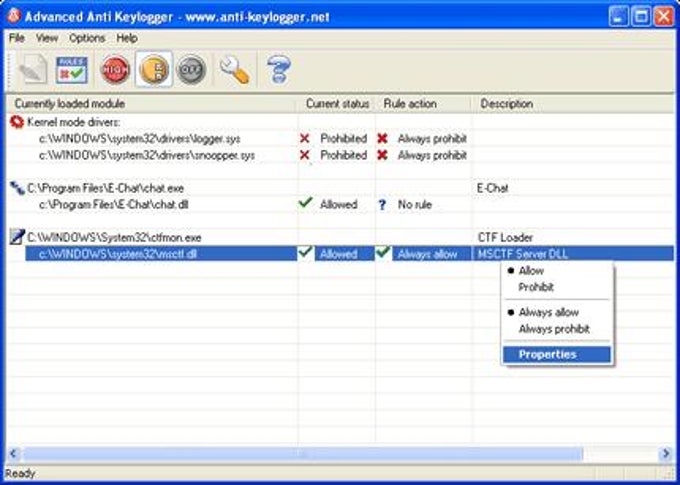Viewport: 680px width, 485px height.
Task: Open the Rules list toolbar icon
Action: tap(72, 69)
